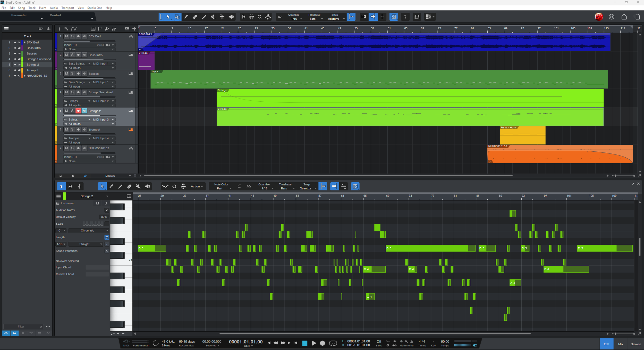Open the editor Action dropdown
644x350 pixels.
197,186
